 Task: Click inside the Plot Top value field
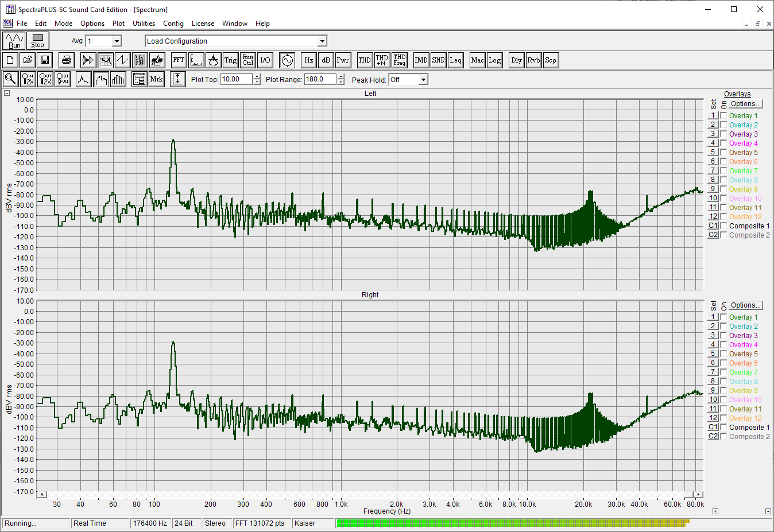coord(235,80)
